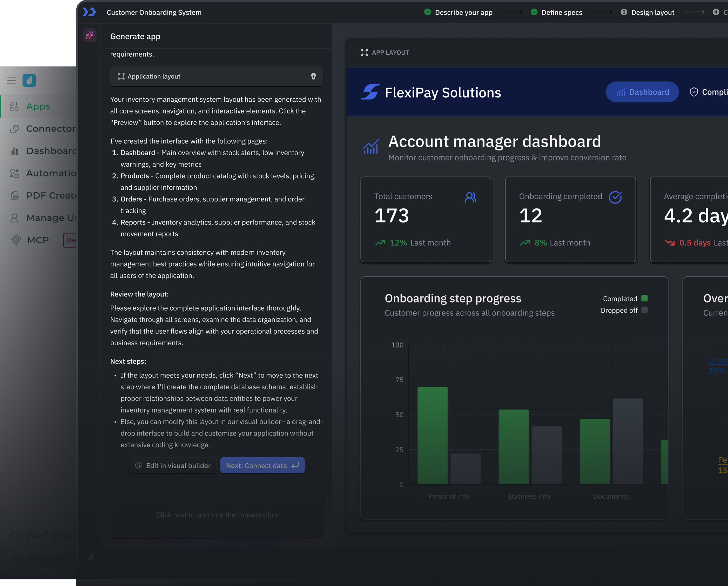Open the MCP item in sidebar
The height and width of the screenshot is (586, 728).
tap(37, 240)
